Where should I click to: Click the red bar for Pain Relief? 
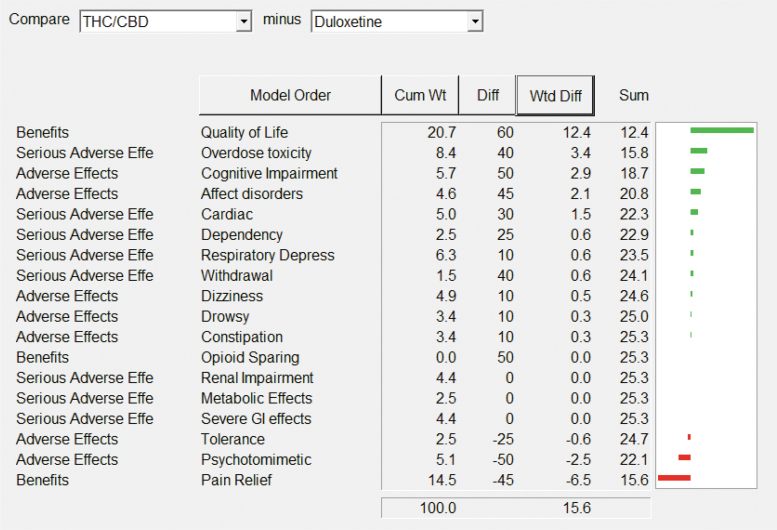674,477
